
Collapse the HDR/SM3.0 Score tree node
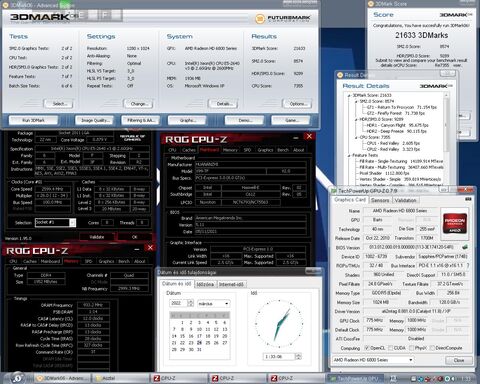point(356,119)
